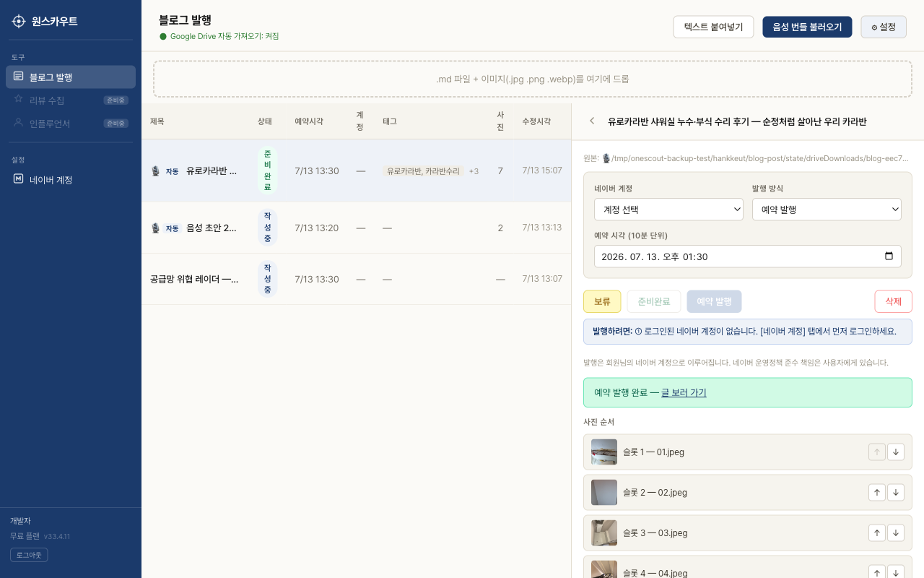Select the 리뷰 수집 sidebar item
This screenshot has width=924, height=578.
[71, 100]
